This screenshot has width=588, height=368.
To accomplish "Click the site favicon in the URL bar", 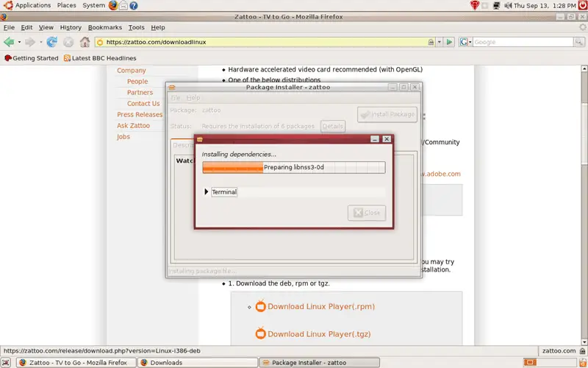I will 100,42.
